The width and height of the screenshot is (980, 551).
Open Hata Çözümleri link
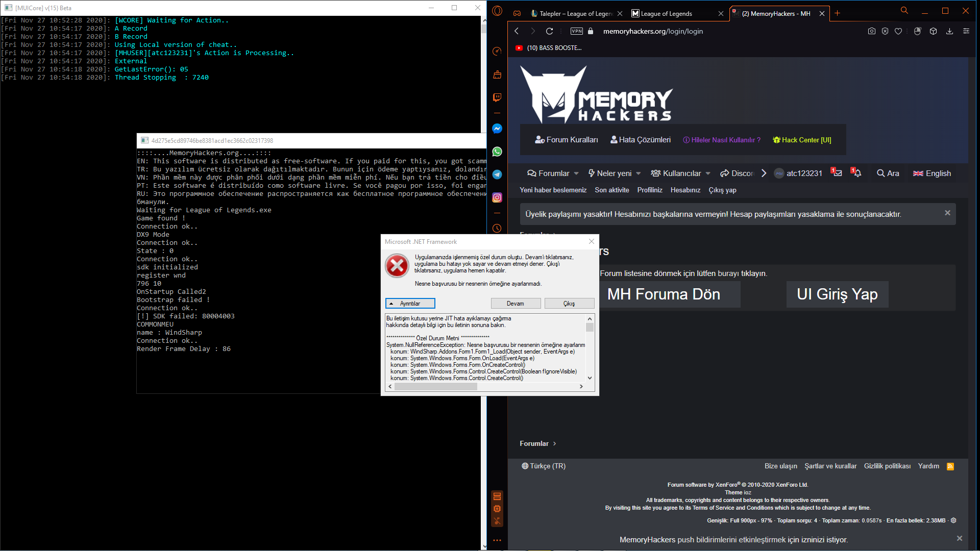(x=641, y=140)
